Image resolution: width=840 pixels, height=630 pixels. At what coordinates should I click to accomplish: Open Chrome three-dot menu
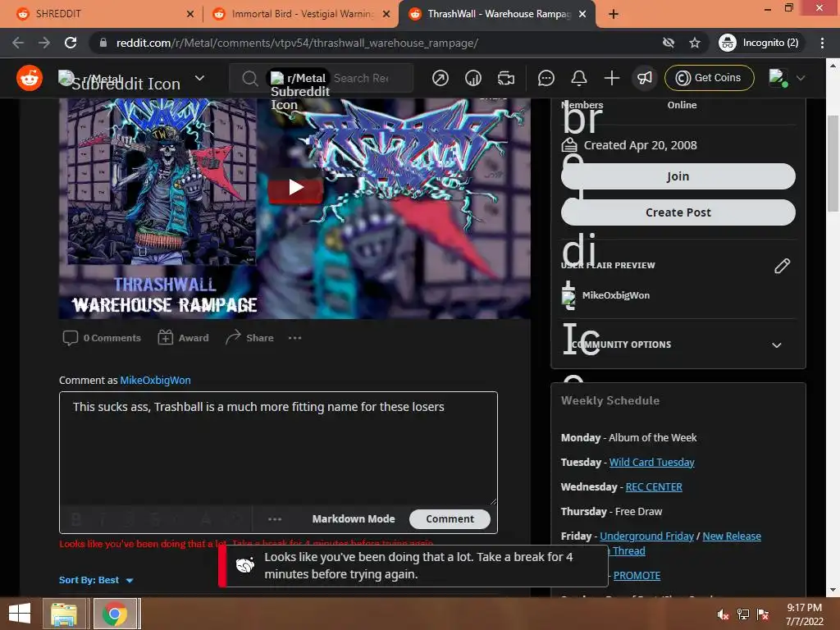[x=822, y=43]
